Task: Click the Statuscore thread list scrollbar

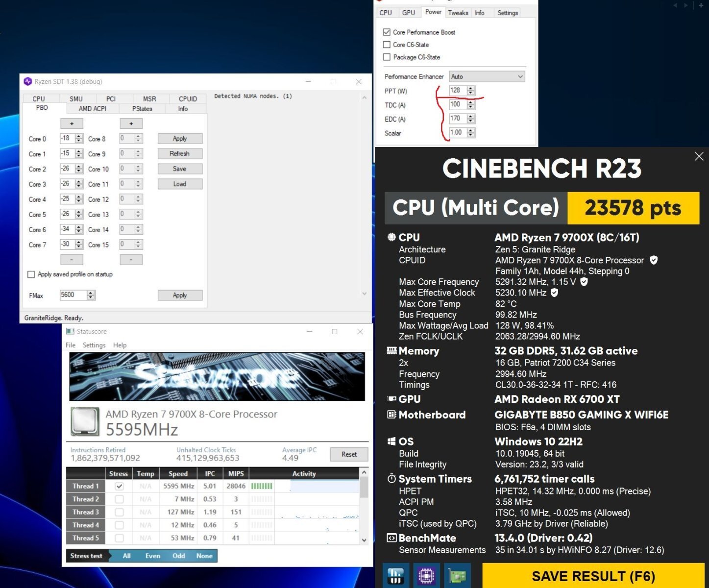Action: click(x=364, y=506)
